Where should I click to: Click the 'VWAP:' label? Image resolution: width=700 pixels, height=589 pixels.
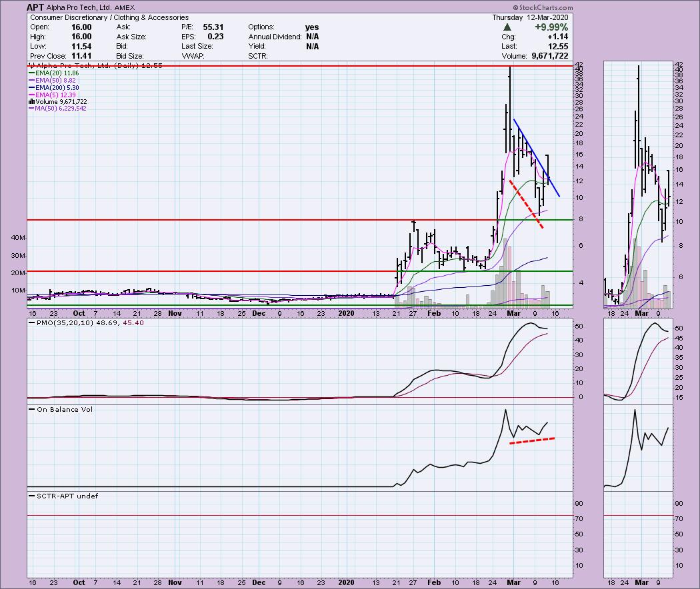pos(193,56)
